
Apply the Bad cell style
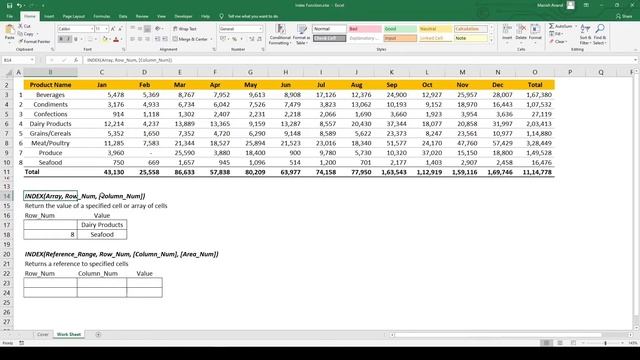[x=364, y=29]
